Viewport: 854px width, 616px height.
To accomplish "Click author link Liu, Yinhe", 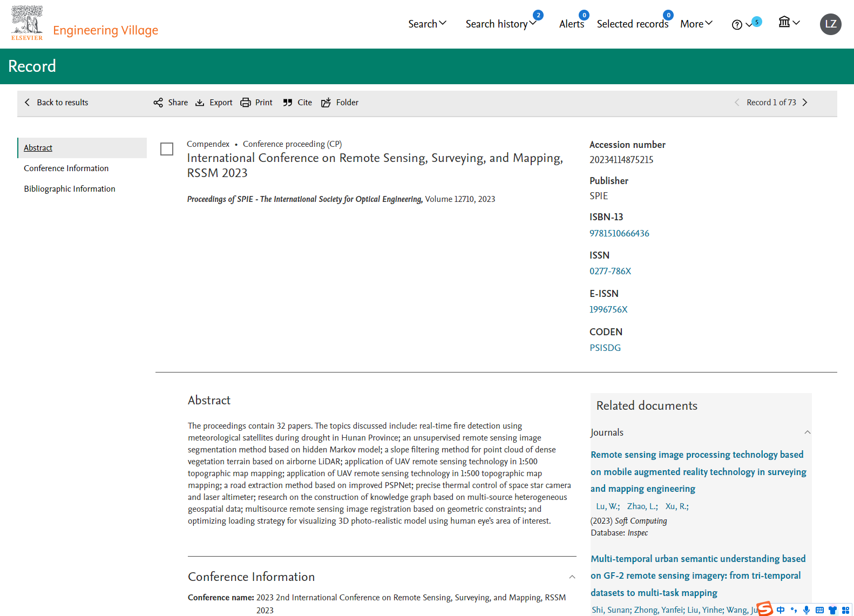I will (705, 610).
